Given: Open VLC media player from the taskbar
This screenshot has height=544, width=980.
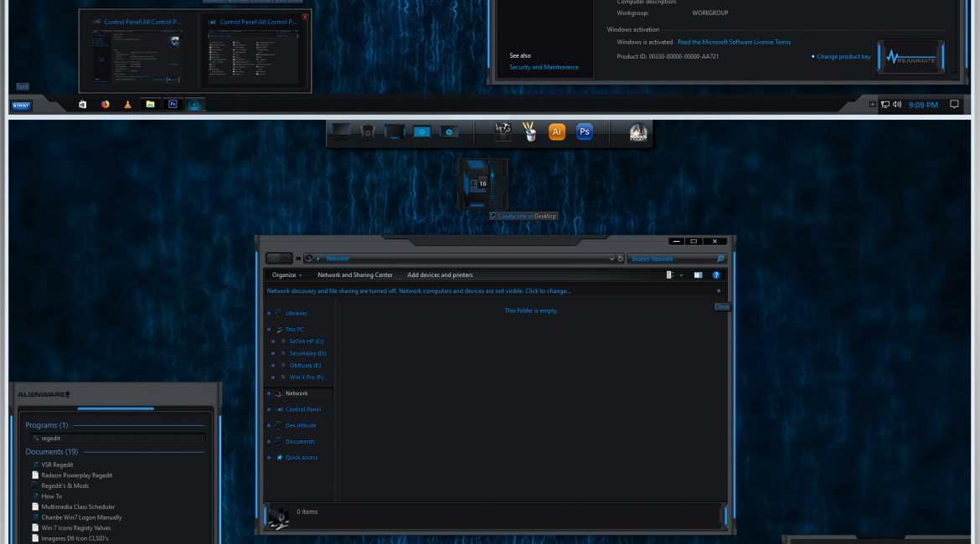Looking at the screenshot, I should [127, 105].
